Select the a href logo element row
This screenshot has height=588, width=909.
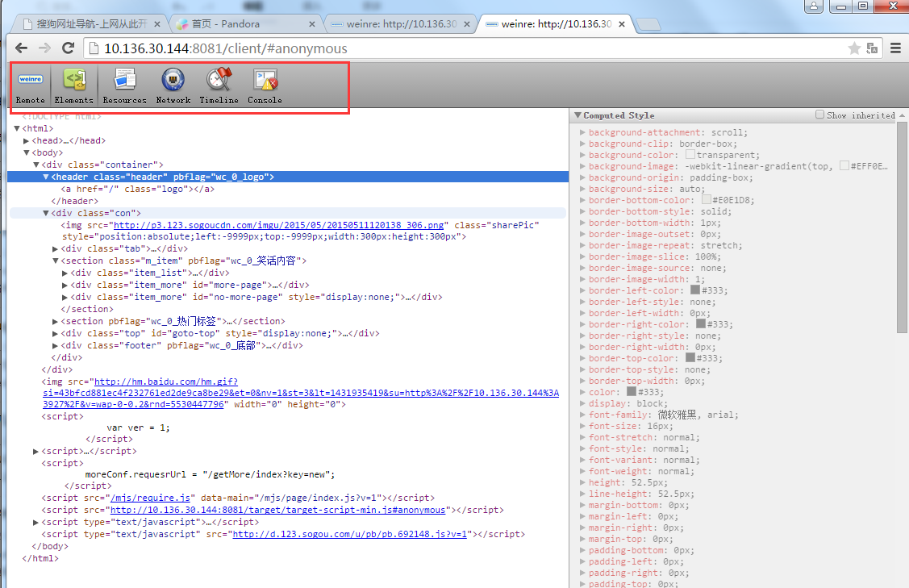point(138,189)
